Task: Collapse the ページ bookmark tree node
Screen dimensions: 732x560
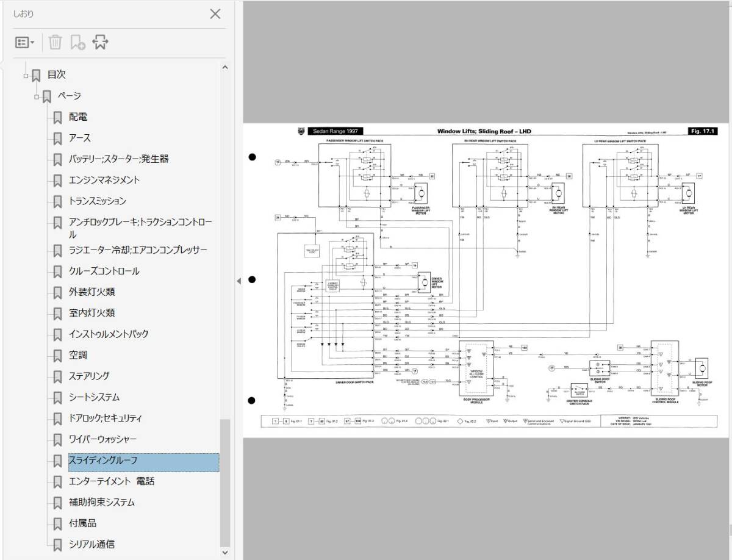Action: coord(37,97)
